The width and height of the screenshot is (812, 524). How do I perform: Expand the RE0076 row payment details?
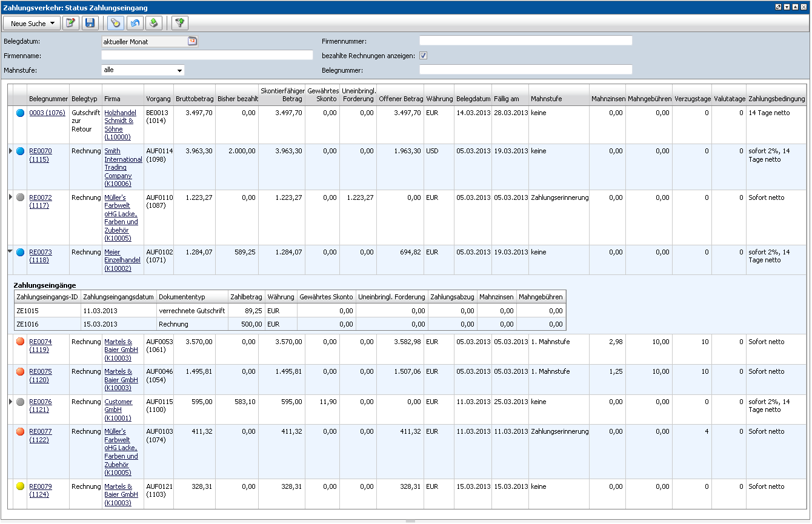click(x=10, y=401)
